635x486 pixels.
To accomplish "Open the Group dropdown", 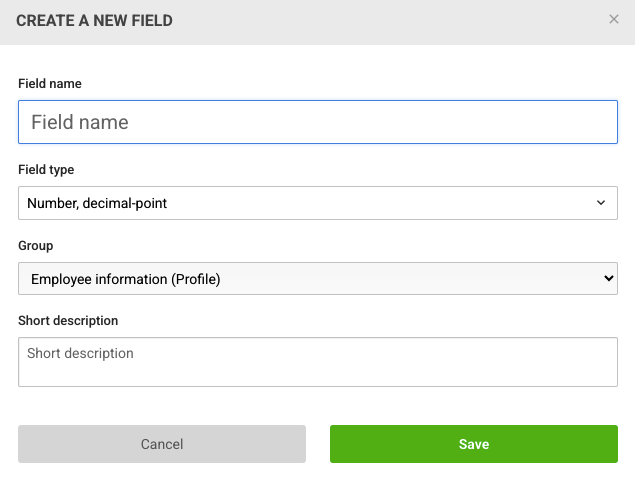I will pyautogui.click(x=318, y=278).
